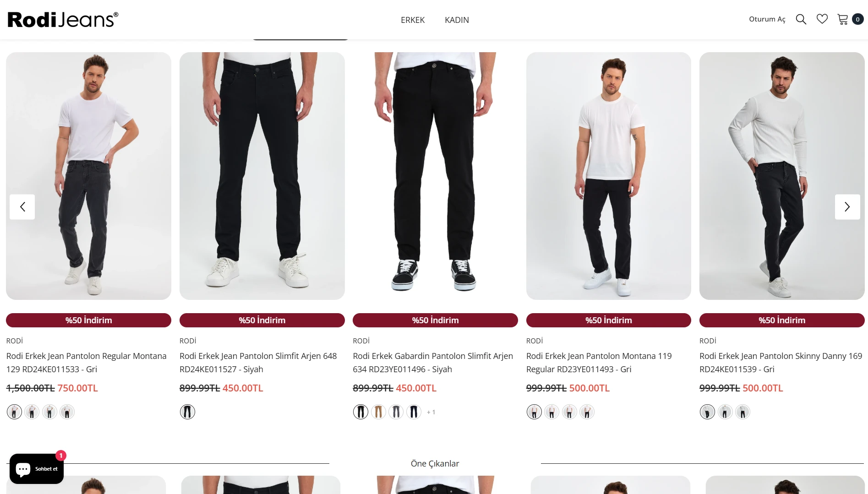Open the Skinny Danny 169 product image
The width and height of the screenshot is (868, 494).
tap(782, 176)
